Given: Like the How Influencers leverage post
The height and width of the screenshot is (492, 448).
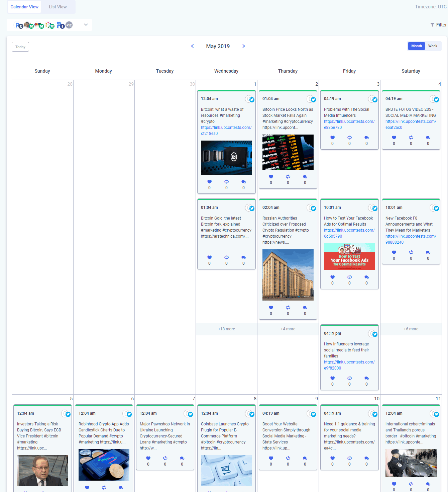Looking at the screenshot, I should tap(332, 378).
